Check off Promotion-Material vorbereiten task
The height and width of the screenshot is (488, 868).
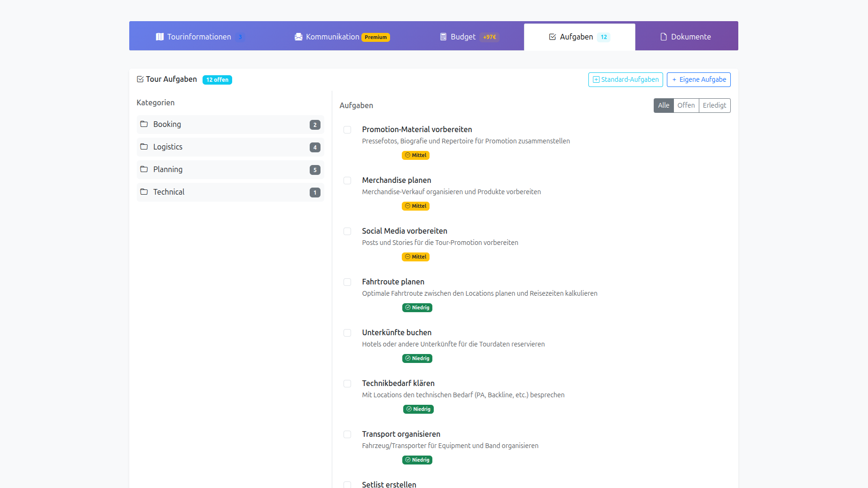pos(347,130)
